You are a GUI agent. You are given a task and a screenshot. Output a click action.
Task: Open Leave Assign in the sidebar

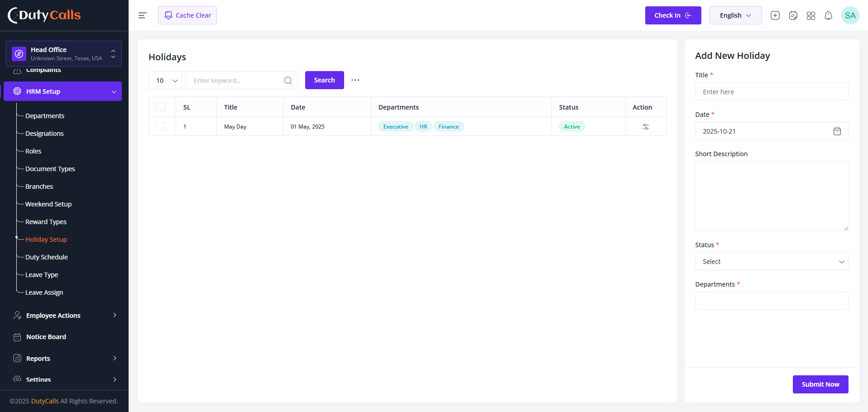point(44,292)
